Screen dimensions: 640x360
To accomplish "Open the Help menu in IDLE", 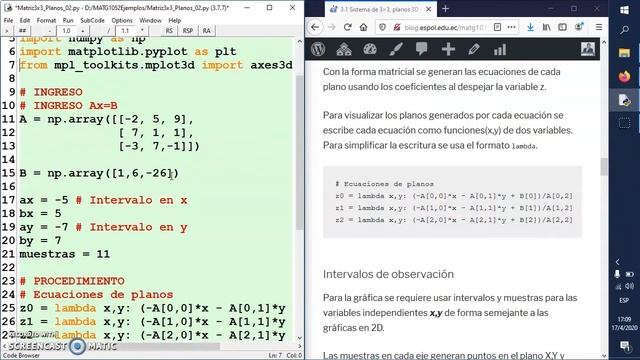I will (174, 20).
